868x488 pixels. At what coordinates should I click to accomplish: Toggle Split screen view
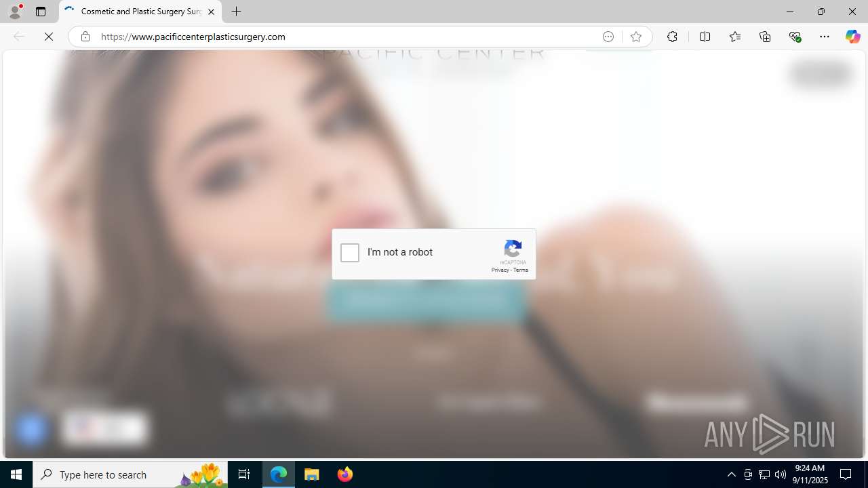pyautogui.click(x=705, y=37)
